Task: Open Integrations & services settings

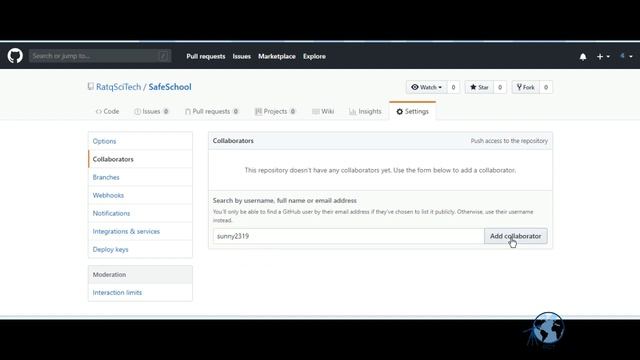Action: point(140,231)
